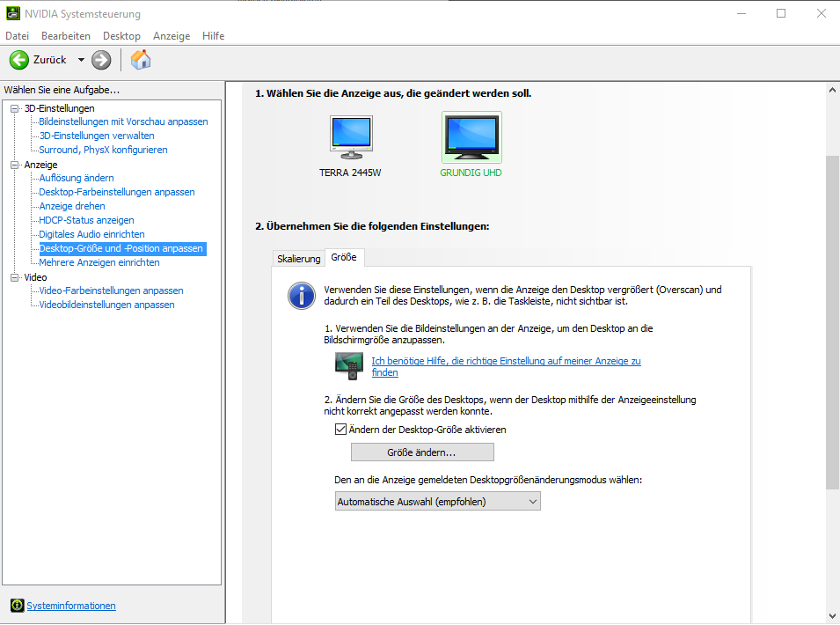Minimize the NVIDIA Systemsteuerung window
Screen dimensions: 840x625
741,13
